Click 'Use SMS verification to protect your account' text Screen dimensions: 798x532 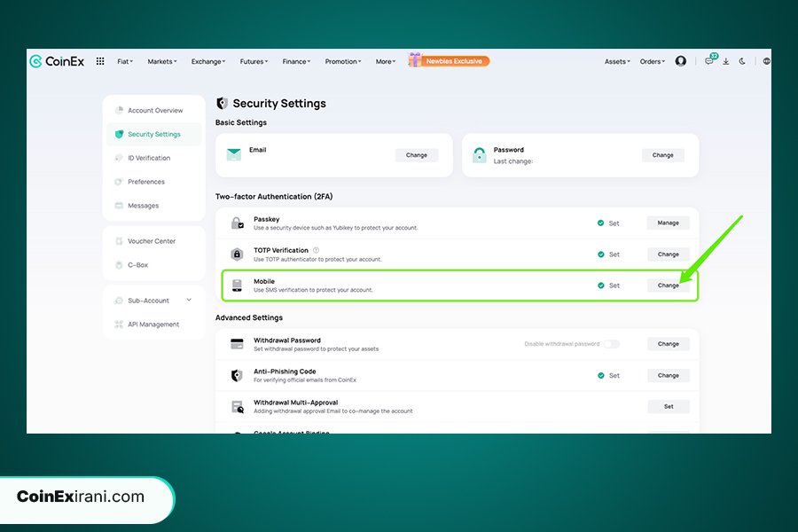tap(313, 290)
